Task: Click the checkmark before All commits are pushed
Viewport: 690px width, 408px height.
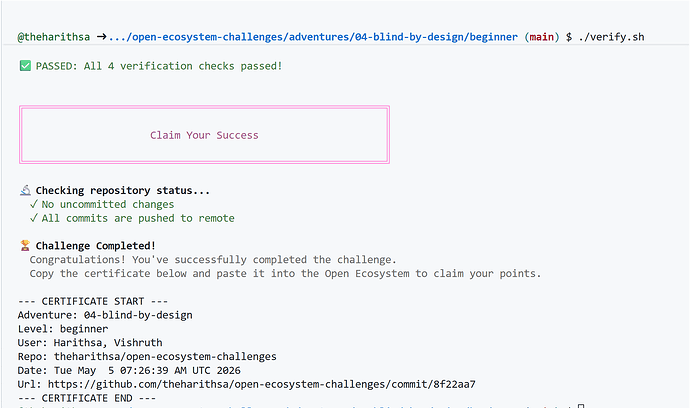Action: (x=34, y=218)
